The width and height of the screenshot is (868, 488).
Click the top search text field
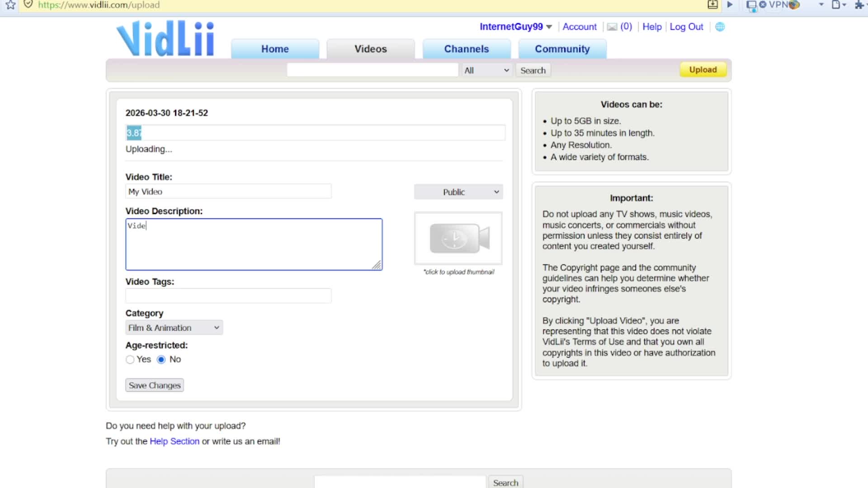[x=373, y=70]
